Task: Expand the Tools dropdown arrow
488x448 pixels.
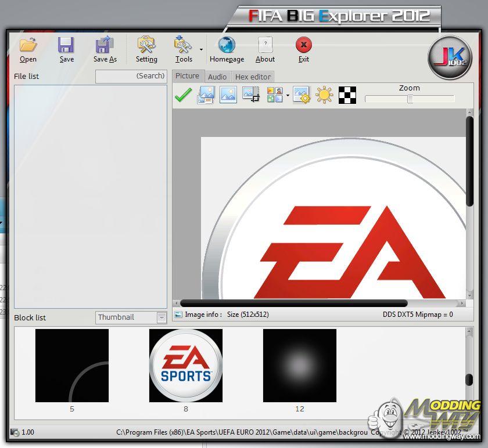Action: tap(201, 49)
